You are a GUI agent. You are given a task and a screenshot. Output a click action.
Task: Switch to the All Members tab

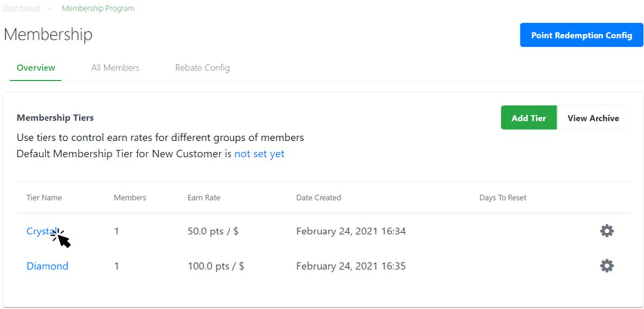115,67
